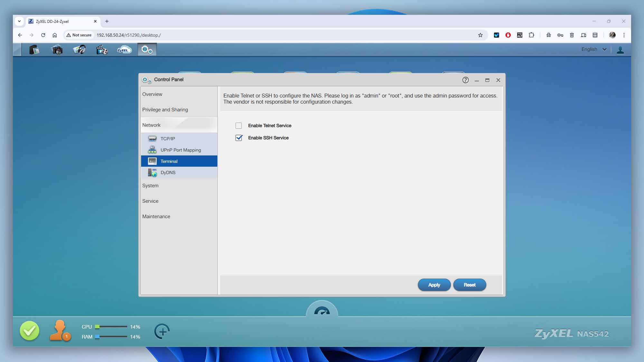The height and width of the screenshot is (362, 644).
Task: Open the browser profile avatar
Action: tap(612, 35)
